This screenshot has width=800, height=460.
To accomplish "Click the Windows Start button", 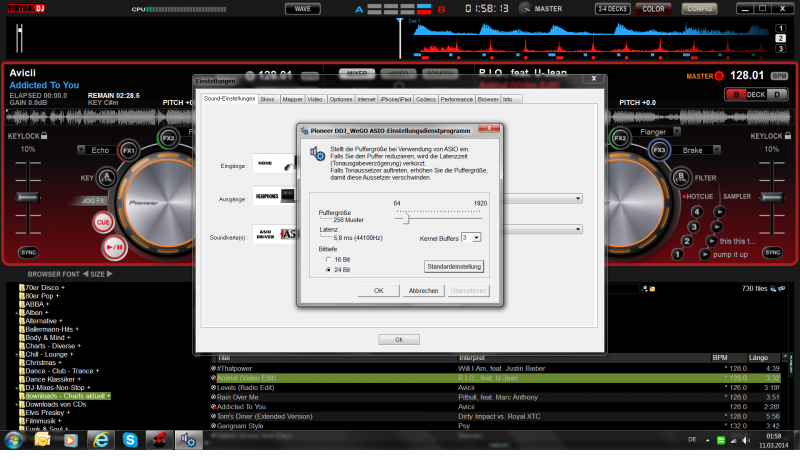I will tap(13, 440).
